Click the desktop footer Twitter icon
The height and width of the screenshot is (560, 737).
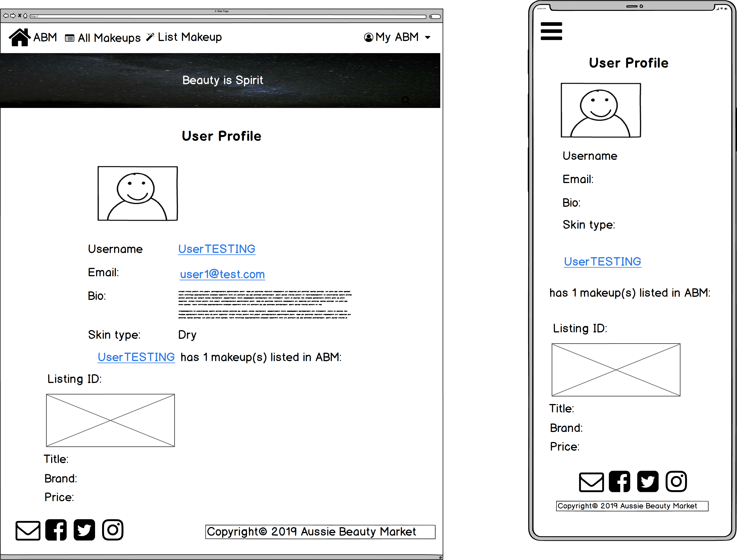point(84,530)
